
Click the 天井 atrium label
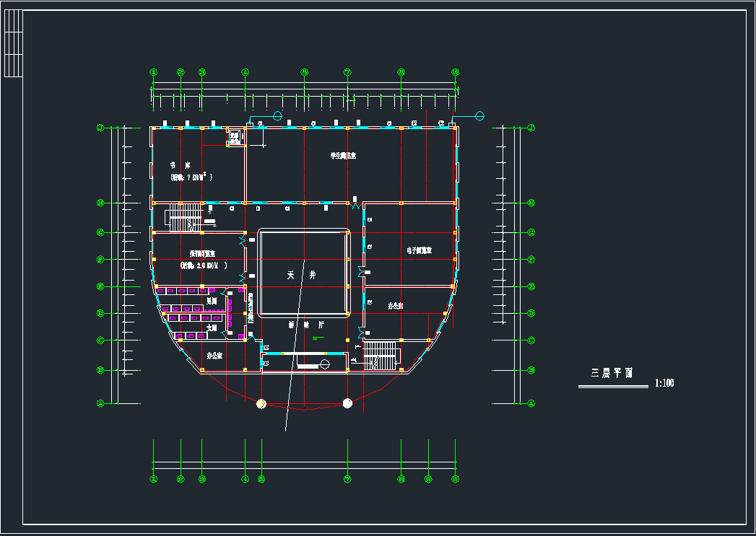[301, 276]
